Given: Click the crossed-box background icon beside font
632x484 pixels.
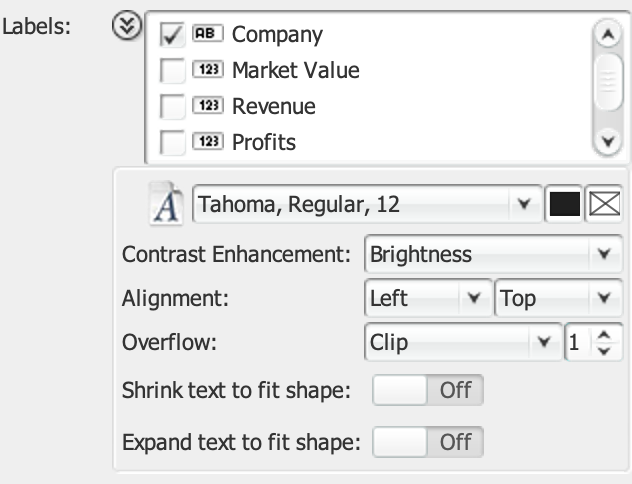Looking at the screenshot, I should tap(604, 205).
